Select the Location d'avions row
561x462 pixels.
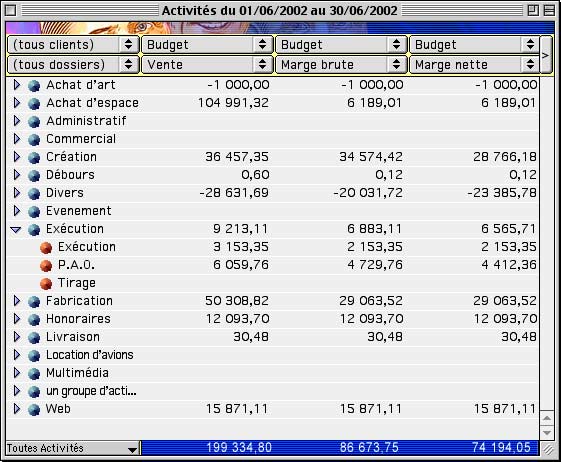click(x=273, y=355)
